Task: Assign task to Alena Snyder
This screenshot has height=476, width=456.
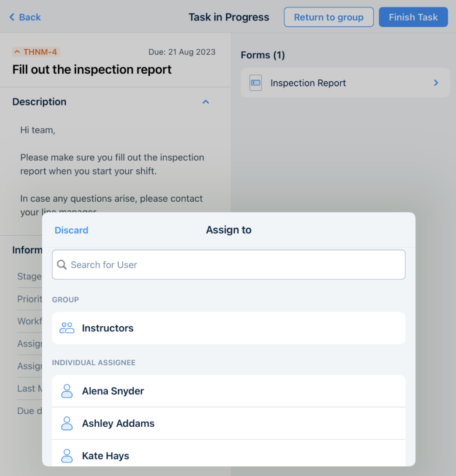Action: [x=228, y=391]
